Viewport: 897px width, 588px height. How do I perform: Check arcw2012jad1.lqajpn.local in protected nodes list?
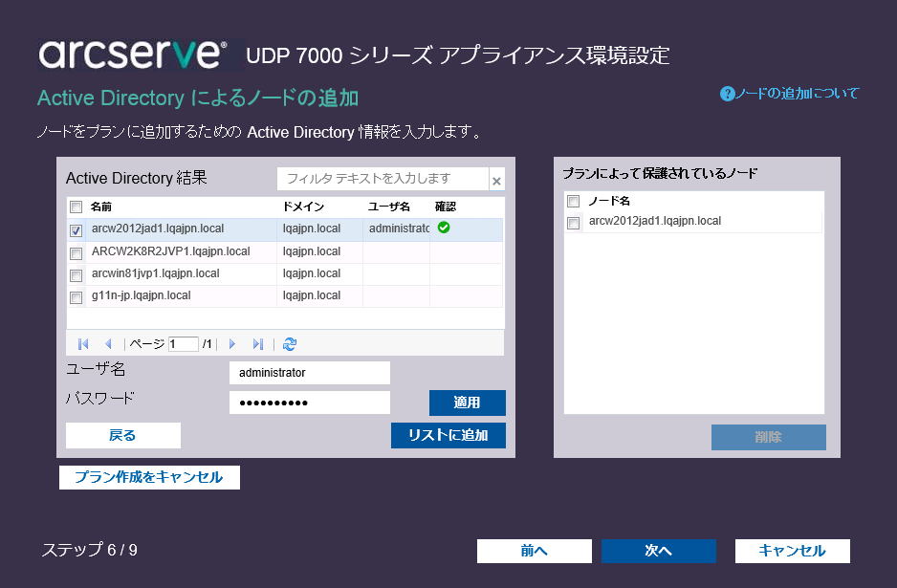(x=574, y=223)
